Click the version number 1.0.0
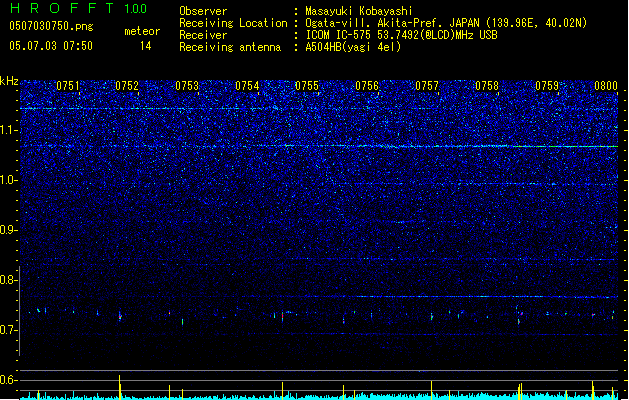The image size is (629, 400). 136,9
